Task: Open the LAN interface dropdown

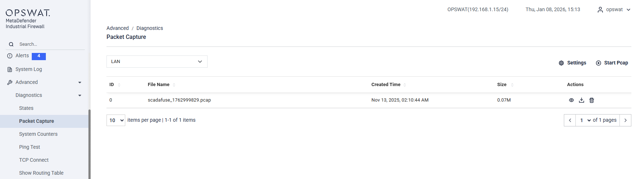Action: pos(157,62)
